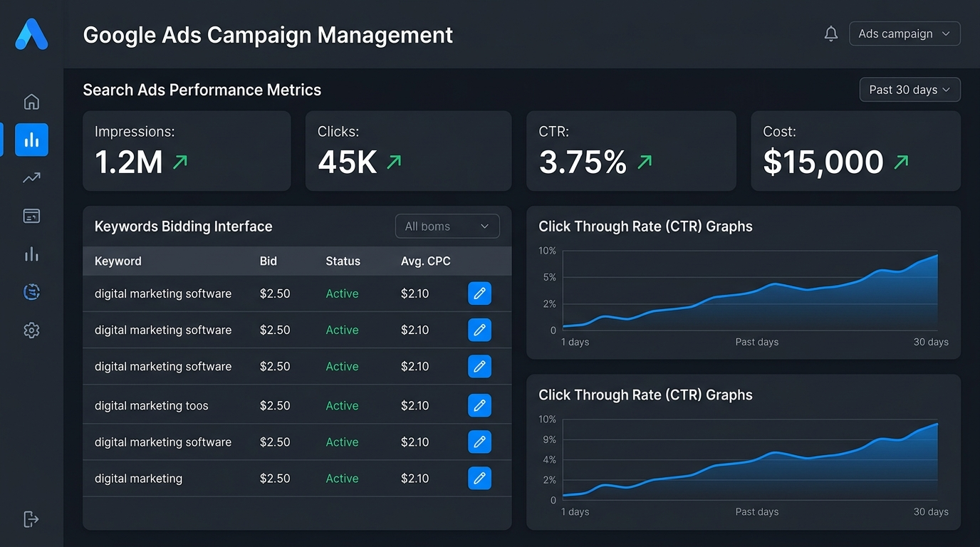Click the 5% axis label on the CTR graph

click(x=549, y=277)
